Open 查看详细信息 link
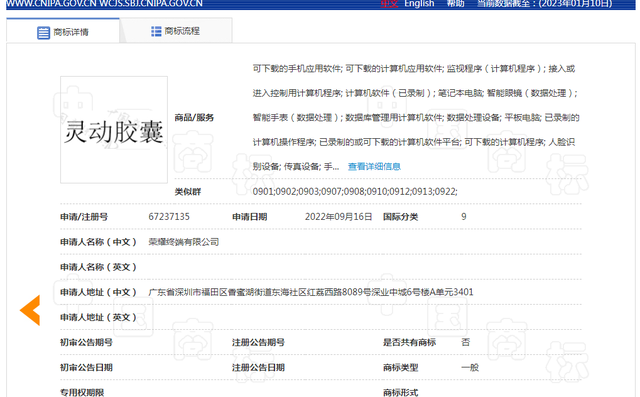Screen dimensions: 640x397 374,166
